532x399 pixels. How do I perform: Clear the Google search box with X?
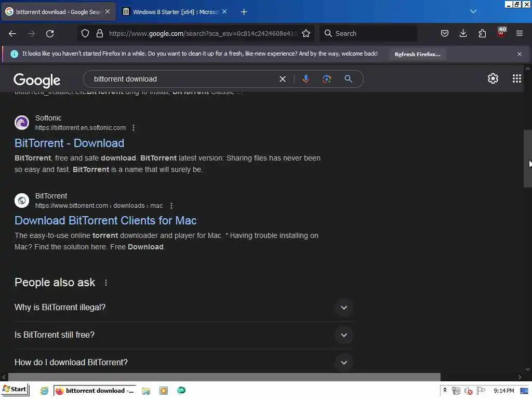(283, 79)
